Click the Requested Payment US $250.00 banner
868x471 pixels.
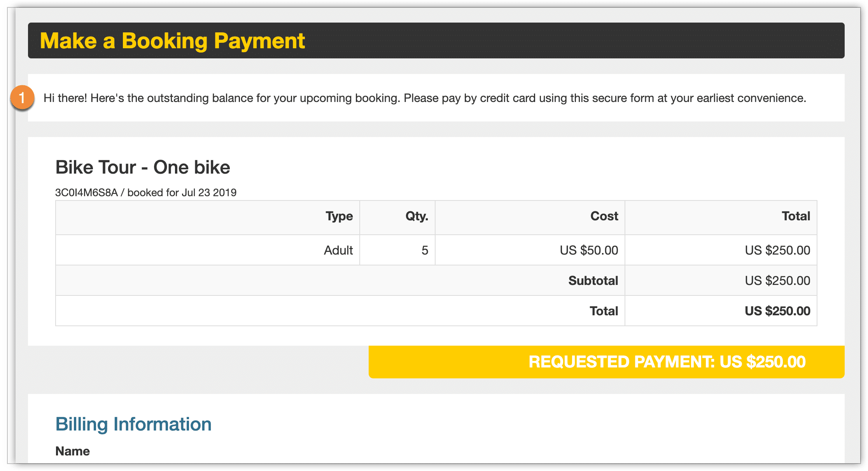click(x=606, y=362)
